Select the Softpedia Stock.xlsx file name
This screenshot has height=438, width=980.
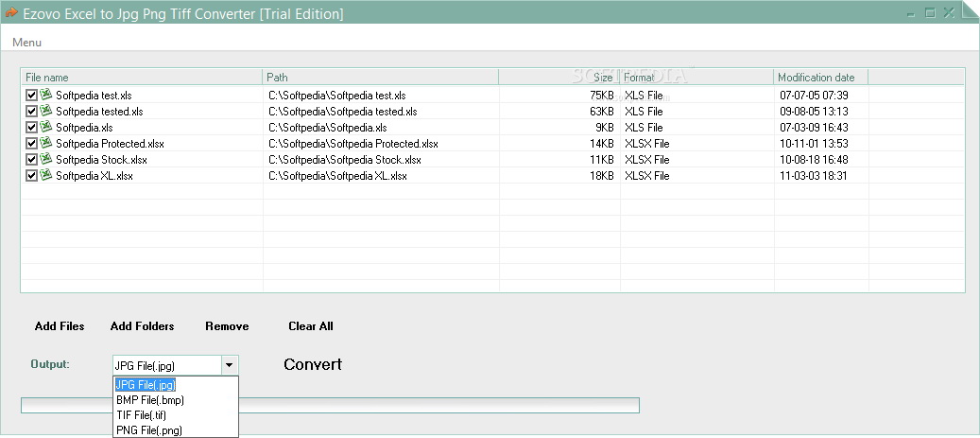(101, 160)
